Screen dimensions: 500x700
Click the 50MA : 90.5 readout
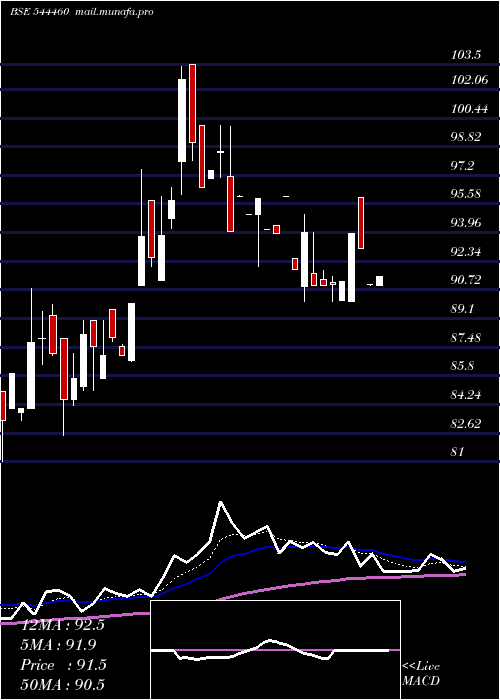[x=63, y=685]
